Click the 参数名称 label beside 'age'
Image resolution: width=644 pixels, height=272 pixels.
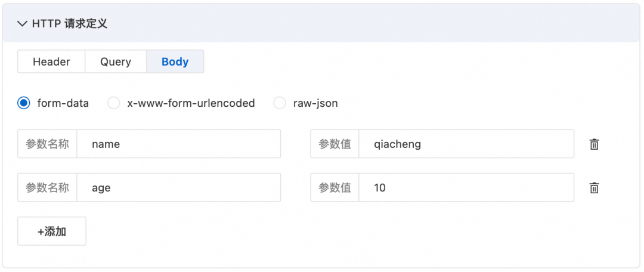click(47, 188)
